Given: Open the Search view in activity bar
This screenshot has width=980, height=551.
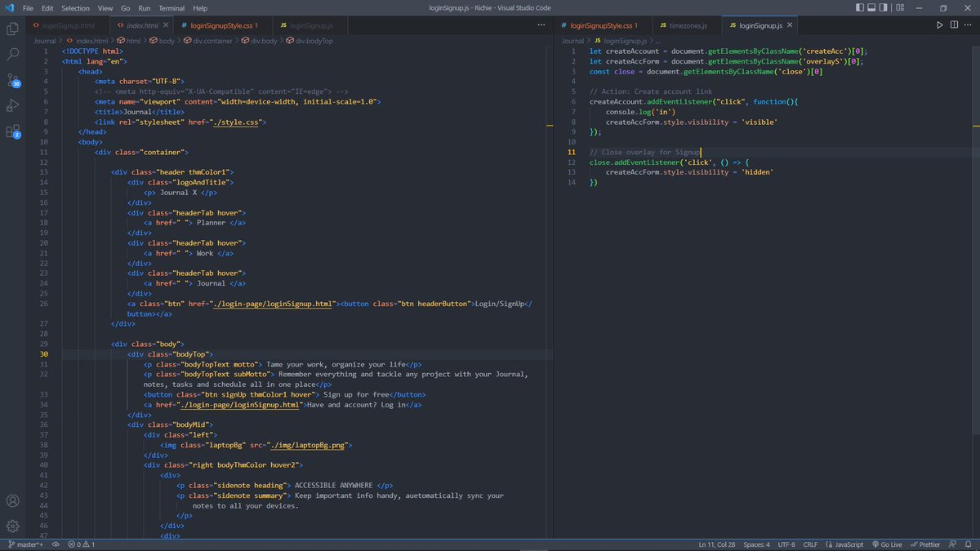Looking at the screenshot, I should click(13, 55).
